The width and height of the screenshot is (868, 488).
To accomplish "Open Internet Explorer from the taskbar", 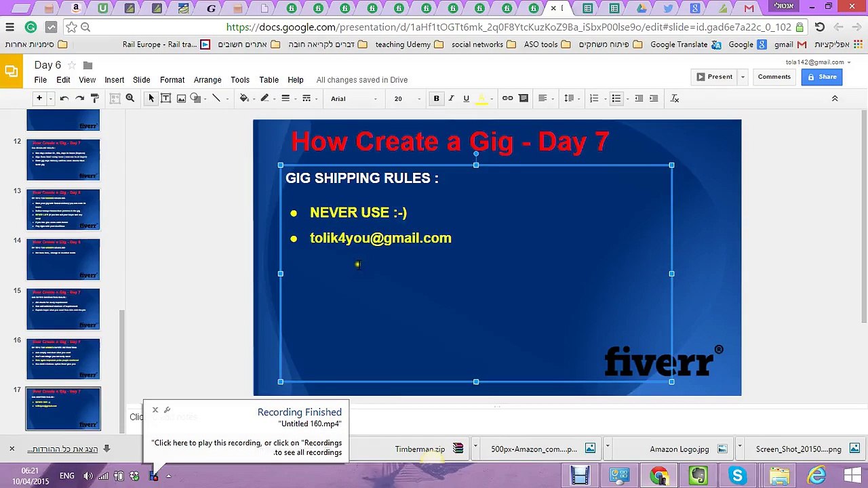I will [x=816, y=476].
